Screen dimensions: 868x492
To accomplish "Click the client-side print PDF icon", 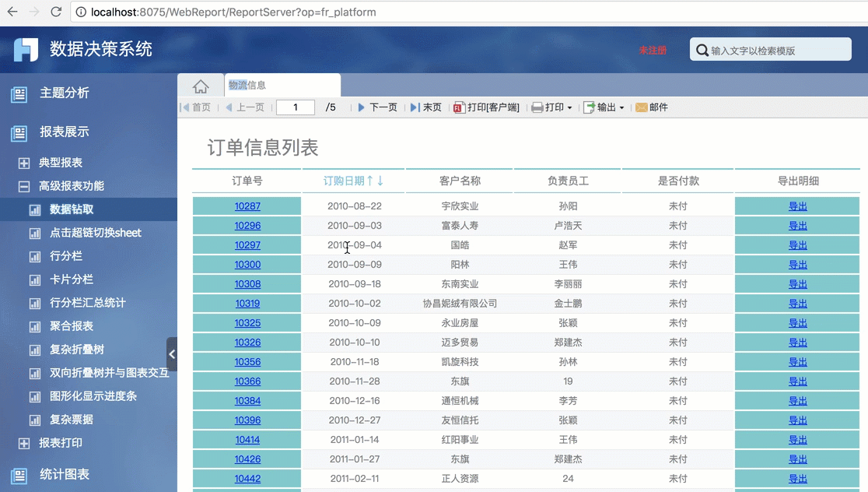I will 459,107.
